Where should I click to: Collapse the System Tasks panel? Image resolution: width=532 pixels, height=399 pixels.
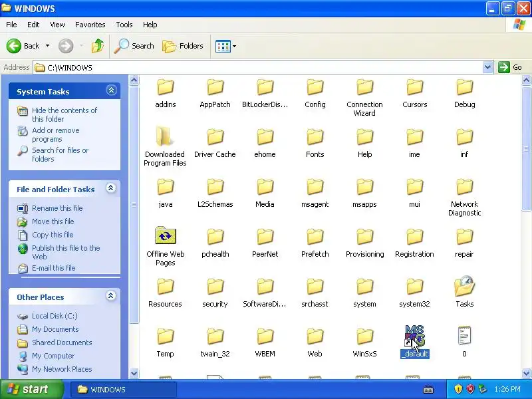(111, 90)
